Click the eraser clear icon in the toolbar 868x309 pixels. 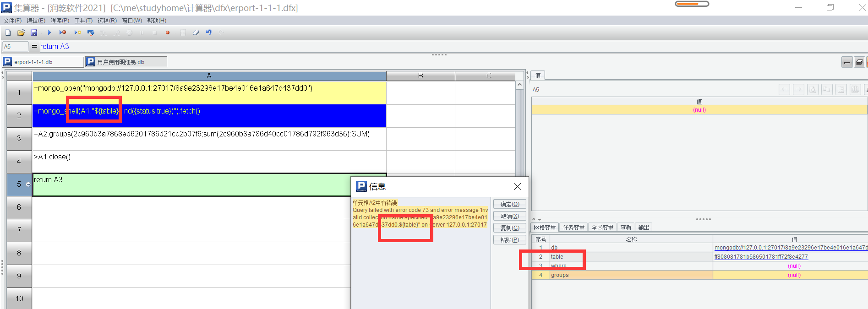pos(196,33)
